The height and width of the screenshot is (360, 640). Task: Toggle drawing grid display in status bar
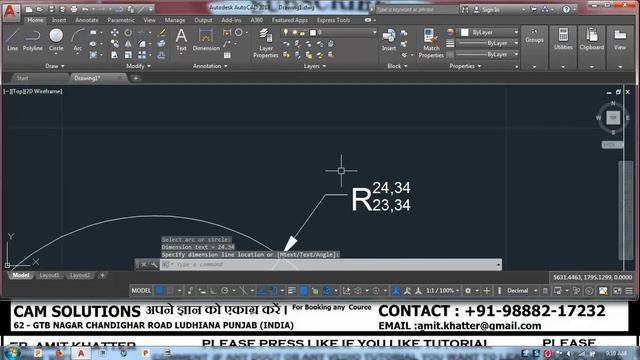160,291
